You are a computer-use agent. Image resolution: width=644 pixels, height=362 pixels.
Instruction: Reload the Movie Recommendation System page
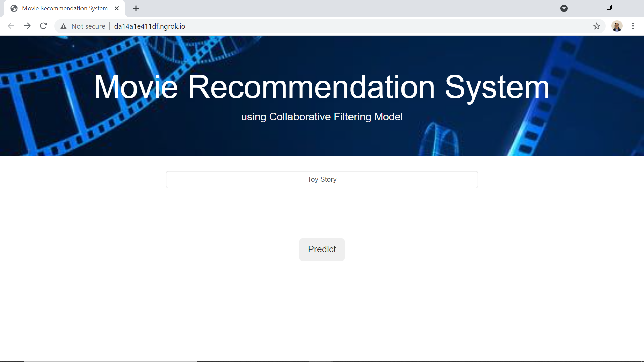tap(43, 26)
